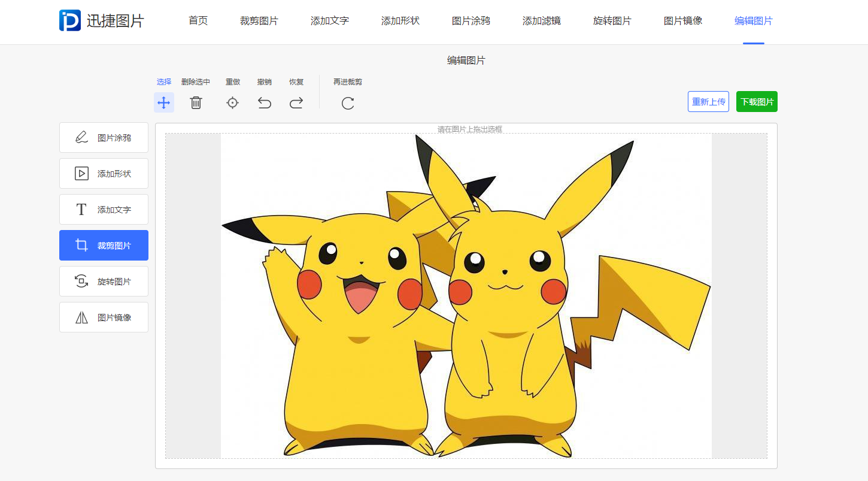Image resolution: width=868 pixels, height=481 pixels.
Task: Open 添加形状 shape tool in left sidebar
Action: (x=104, y=174)
